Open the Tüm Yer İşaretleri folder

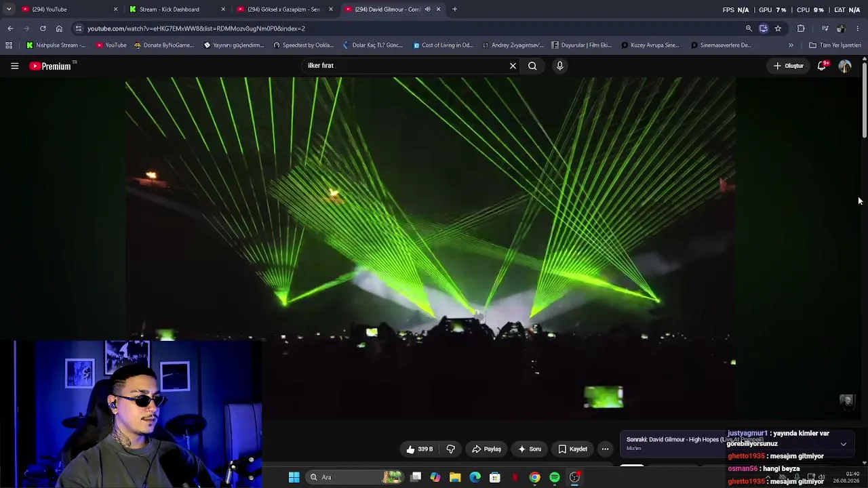click(835, 45)
